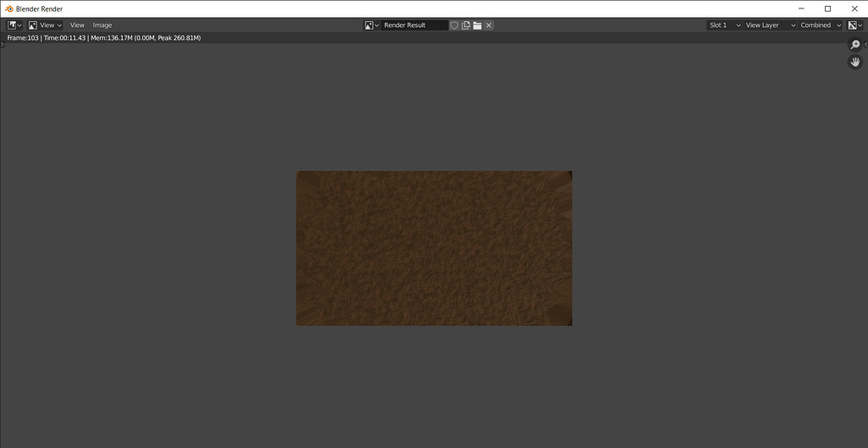Viewport: 868px width, 448px height.
Task: Close the Blender Render window
Action: 854,8
